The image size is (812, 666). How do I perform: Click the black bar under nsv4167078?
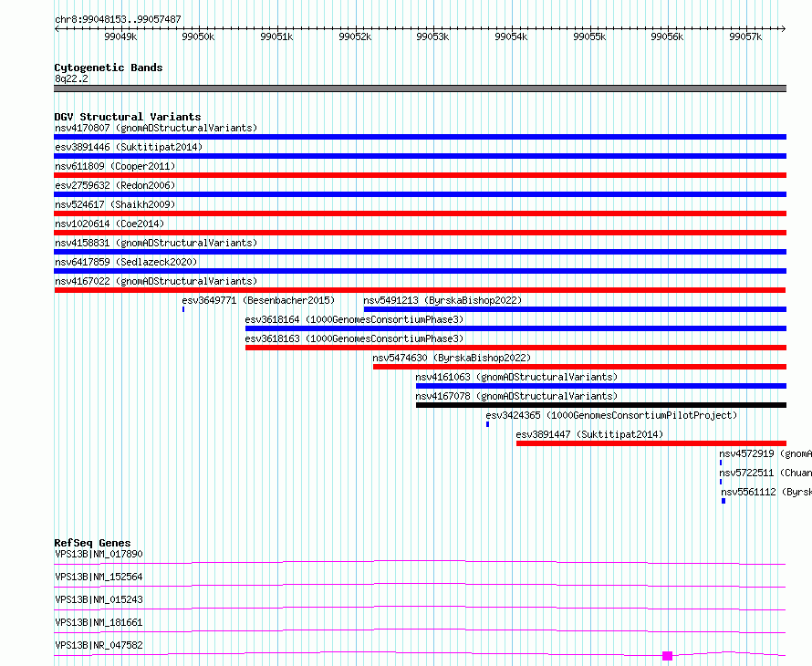click(601, 405)
